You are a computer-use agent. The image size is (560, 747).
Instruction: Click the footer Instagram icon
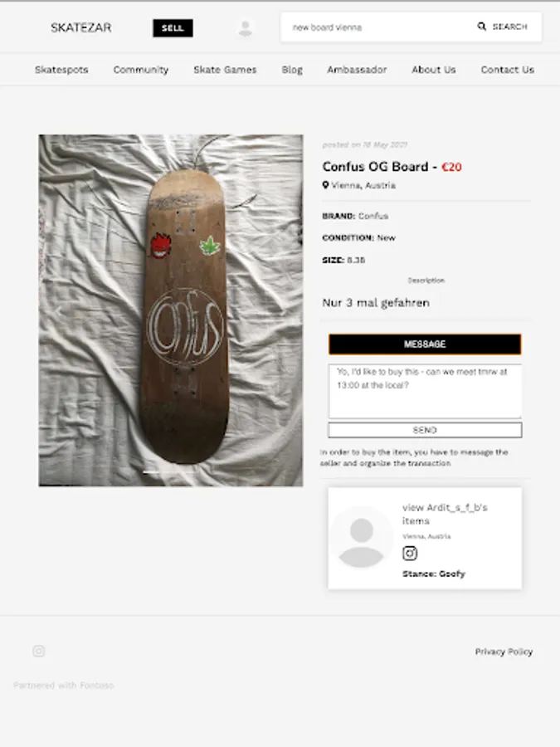click(38, 652)
